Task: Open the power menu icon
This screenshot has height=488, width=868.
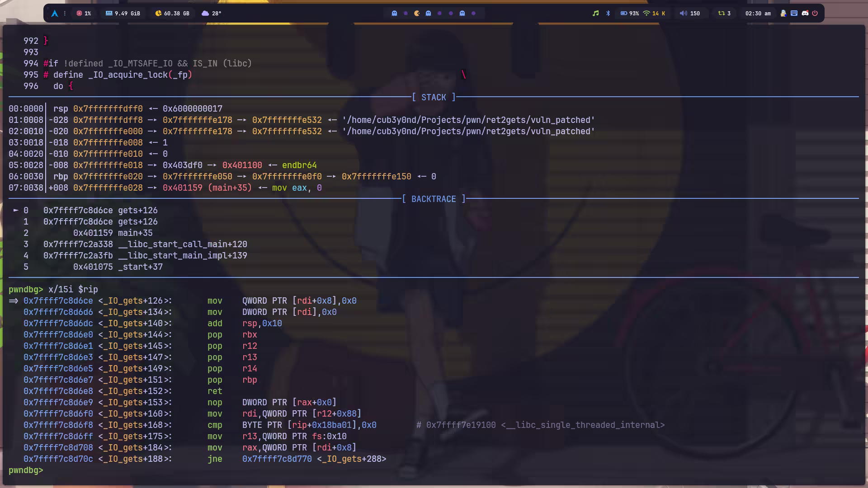Action: pyautogui.click(x=815, y=14)
